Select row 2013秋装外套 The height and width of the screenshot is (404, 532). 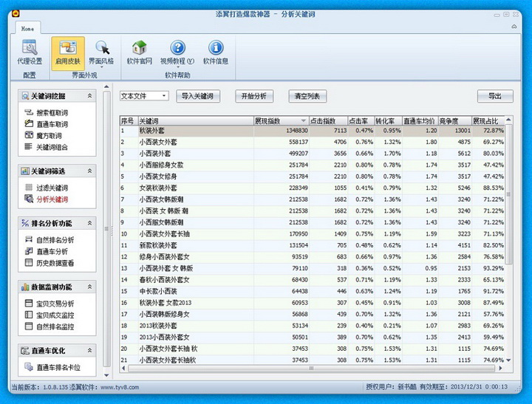tap(312, 326)
